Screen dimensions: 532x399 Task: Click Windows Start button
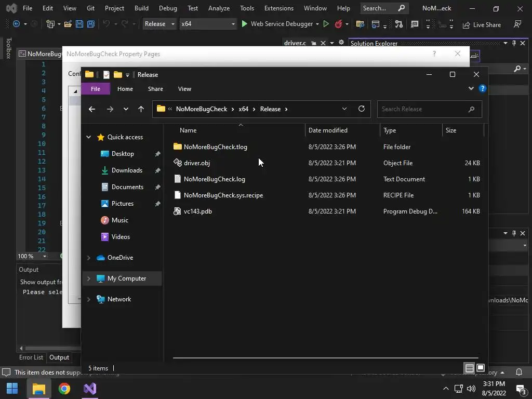pos(12,389)
